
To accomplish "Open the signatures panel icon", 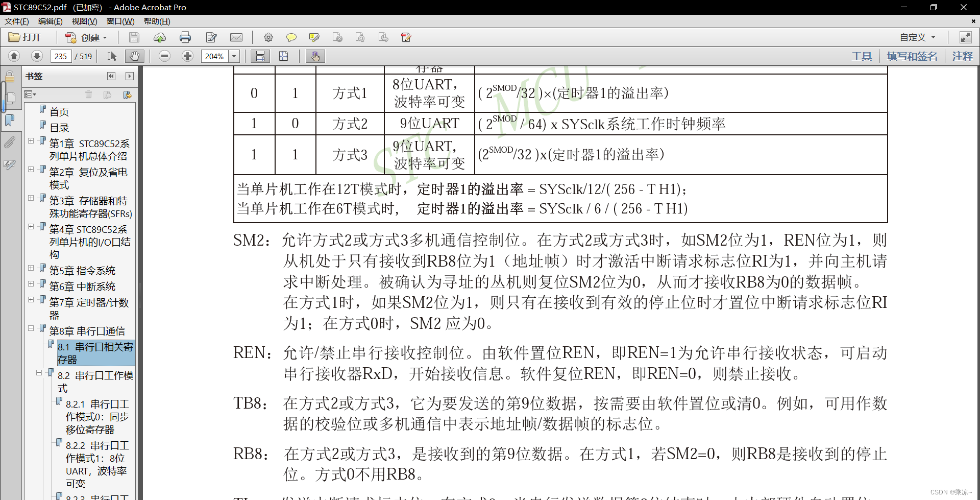I will click(10, 164).
